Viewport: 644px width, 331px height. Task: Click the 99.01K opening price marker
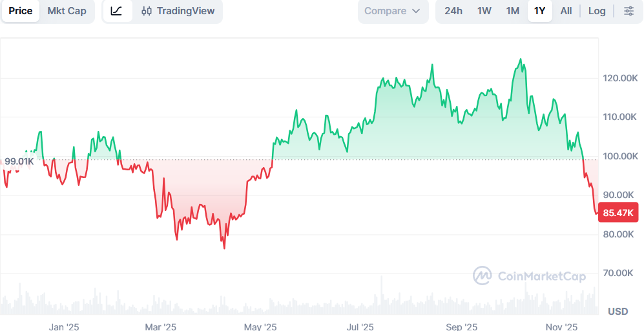click(x=19, y=161)
